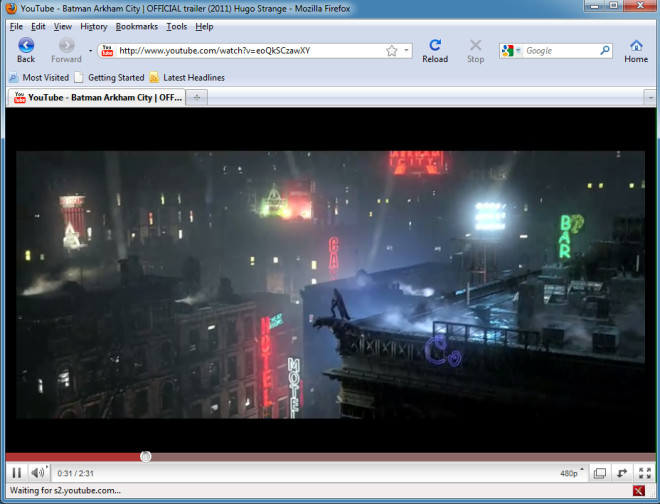
Task: Click the video progress scrubber handle
Action: pyautogui.click(x=146, y=456)
